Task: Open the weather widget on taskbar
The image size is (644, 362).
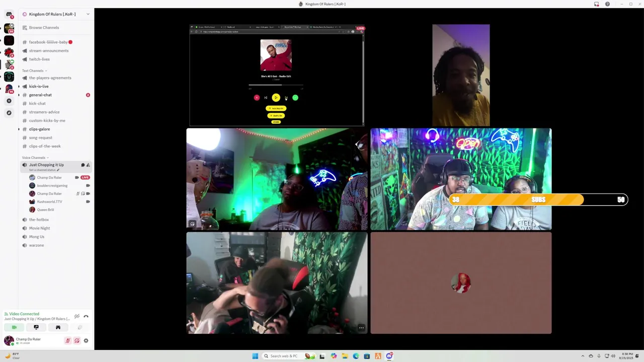Action: click(12, 355)
